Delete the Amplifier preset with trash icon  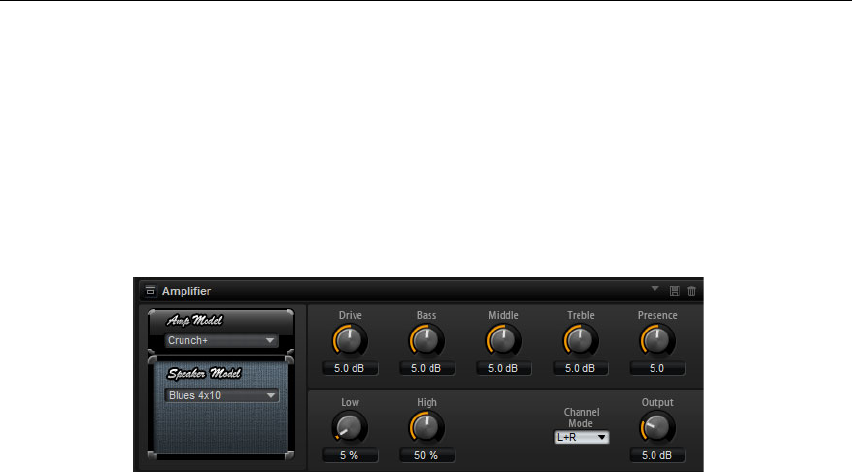click(x=691, y=291)
